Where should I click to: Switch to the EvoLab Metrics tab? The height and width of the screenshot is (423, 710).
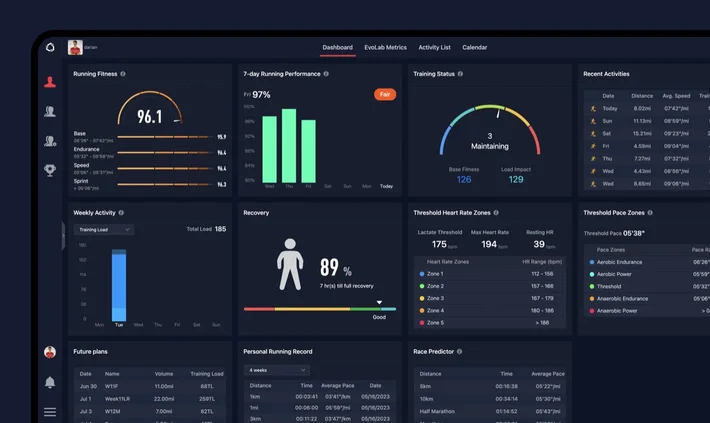click(x=385, y=47)
